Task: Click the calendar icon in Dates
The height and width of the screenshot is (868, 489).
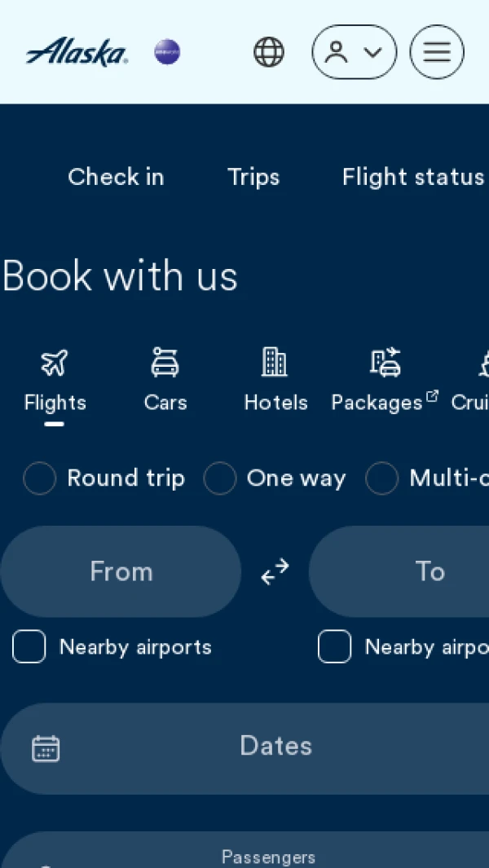Action: [46, 748]
